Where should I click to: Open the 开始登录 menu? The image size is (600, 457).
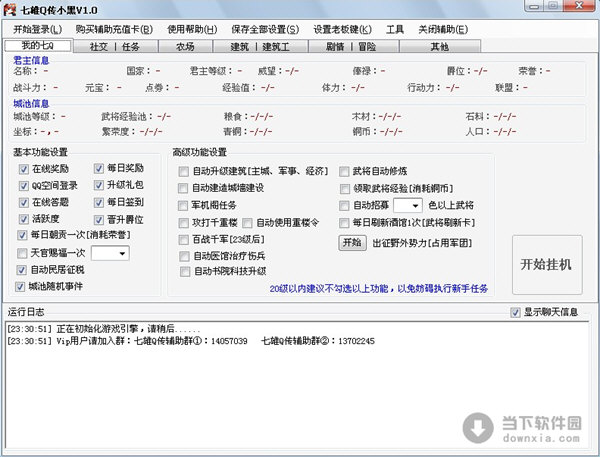click(35, 29)
